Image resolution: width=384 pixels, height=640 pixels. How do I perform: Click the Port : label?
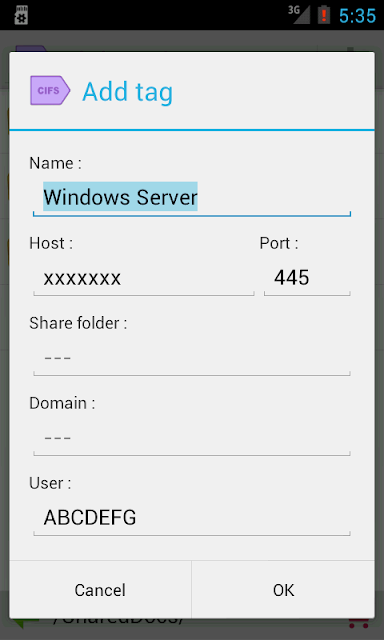279,243
